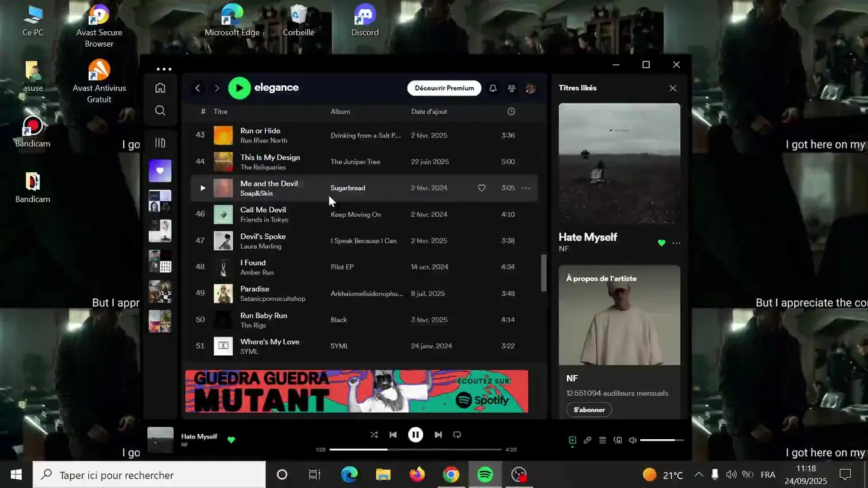Select Where's My Love track
868x488 pixels.
tap(270, 342)
